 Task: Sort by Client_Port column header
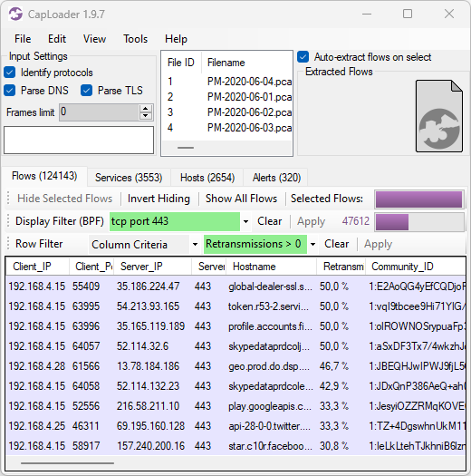click(91, 267)
